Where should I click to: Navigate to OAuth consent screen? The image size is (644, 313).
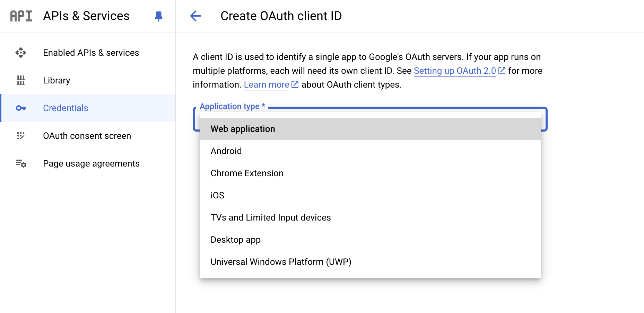87,136
